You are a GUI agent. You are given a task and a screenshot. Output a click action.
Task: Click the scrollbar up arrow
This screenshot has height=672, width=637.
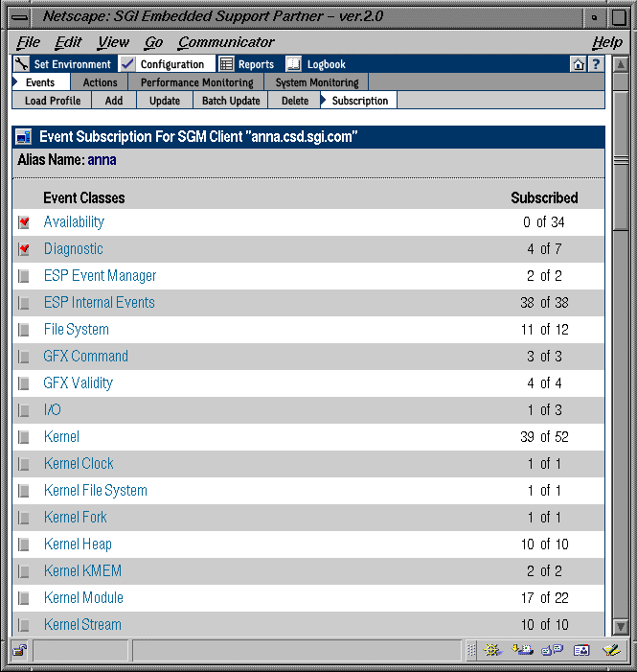click(621, 65)
